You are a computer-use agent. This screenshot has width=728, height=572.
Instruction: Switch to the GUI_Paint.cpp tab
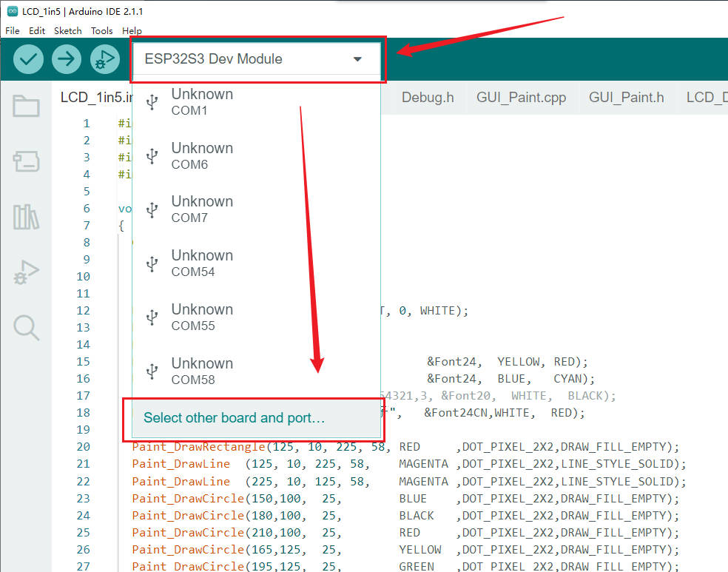pos(522,98)
